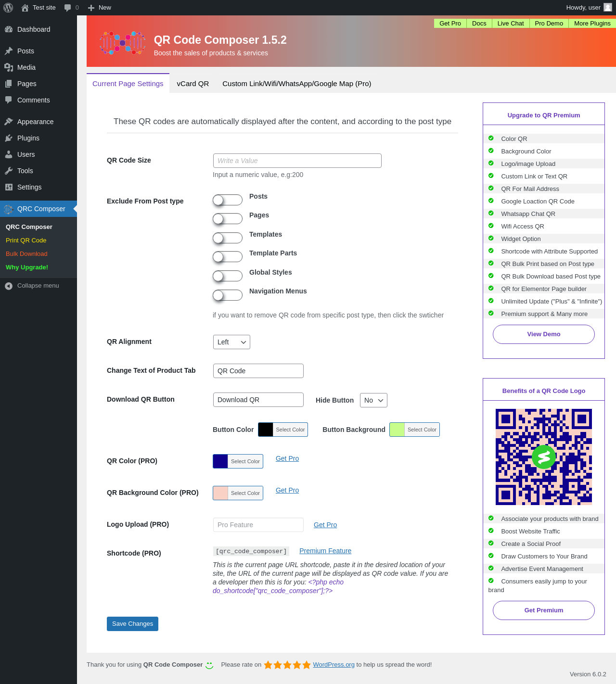Click the Howdy, user account menu
Screen dimensions: 616x684
coord(589,8)
